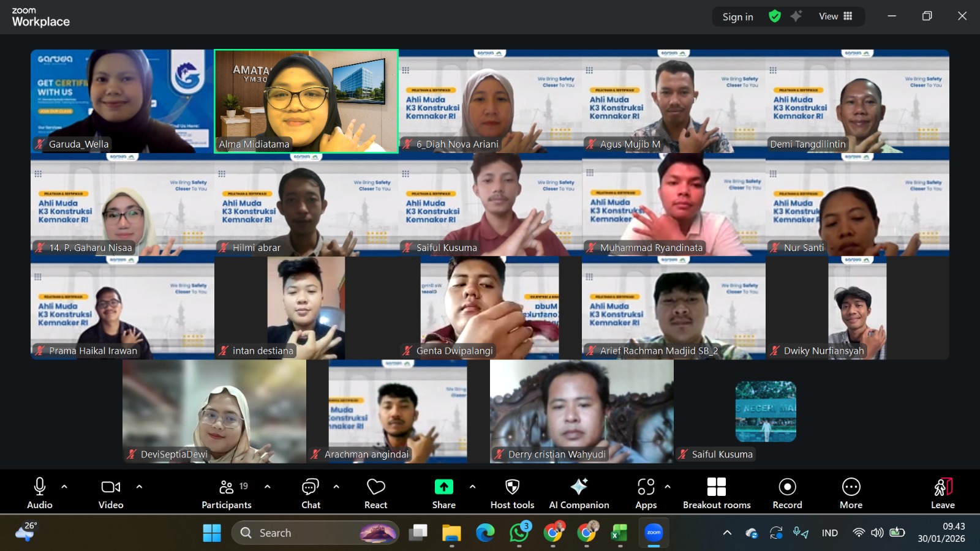
Task: Open the View layout menu
Action: coord(835,17)
